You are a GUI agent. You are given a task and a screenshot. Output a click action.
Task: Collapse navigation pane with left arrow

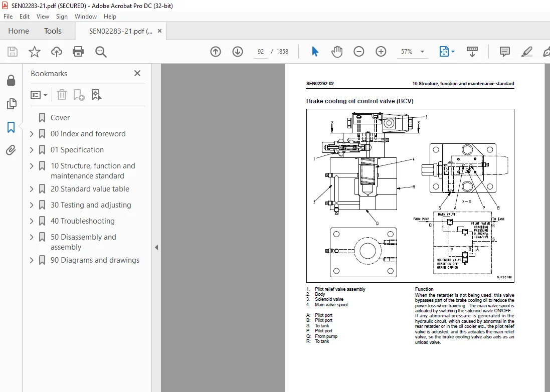point(156,248)
